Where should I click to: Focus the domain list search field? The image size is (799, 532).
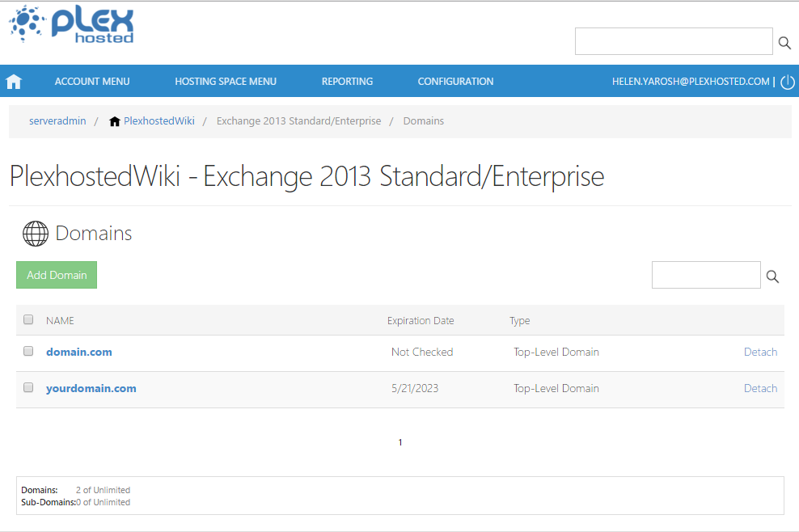pyautogui.click(x=706, y=275)
